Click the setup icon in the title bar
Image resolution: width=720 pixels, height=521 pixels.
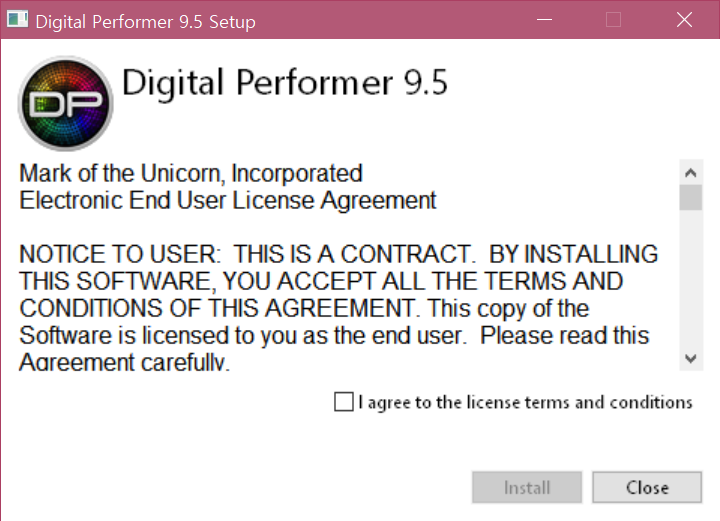click(x=18, y=19)
